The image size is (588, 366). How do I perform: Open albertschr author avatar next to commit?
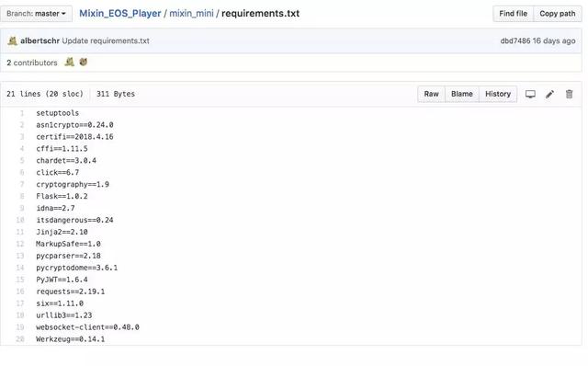click(12, 40)
